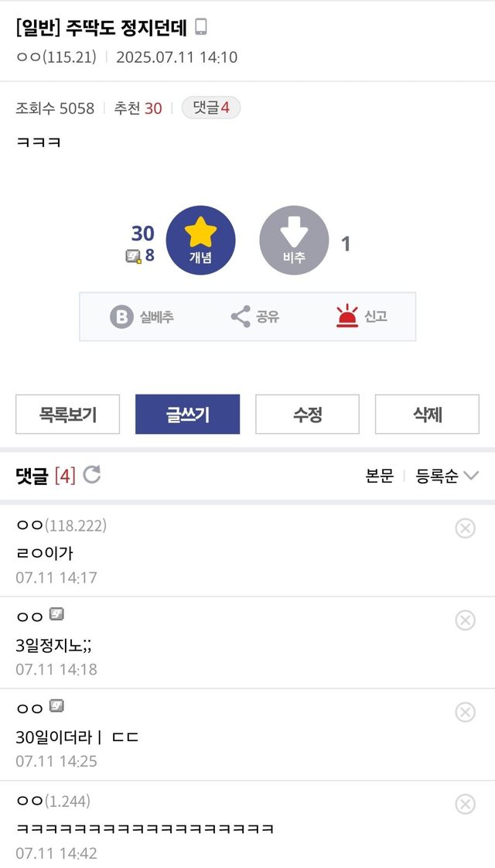
Task: Click the 목록보기 button
Action: point(68,415)
